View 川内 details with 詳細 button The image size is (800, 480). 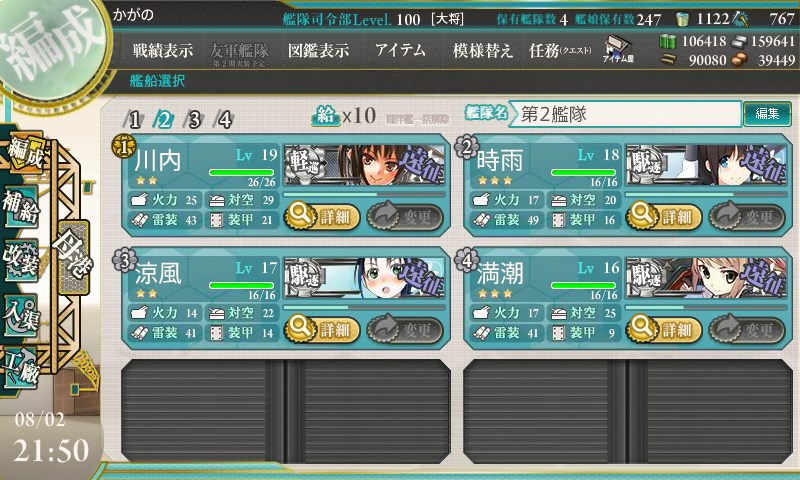322,217
